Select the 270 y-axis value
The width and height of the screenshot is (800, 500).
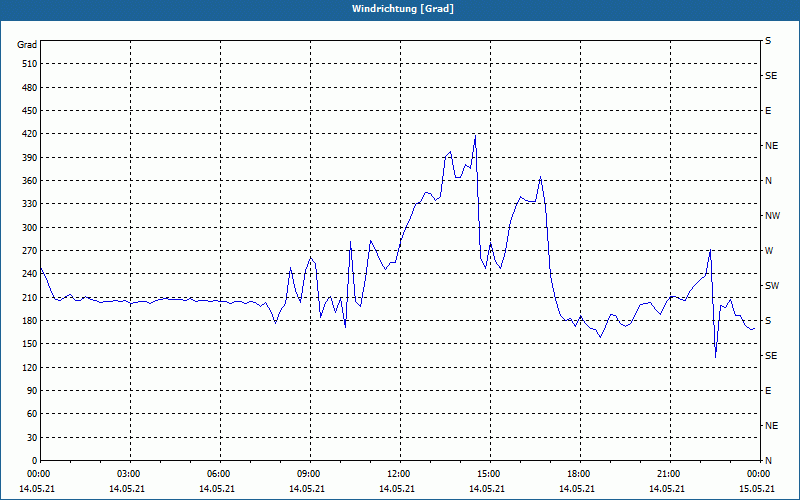coord(29,251)
